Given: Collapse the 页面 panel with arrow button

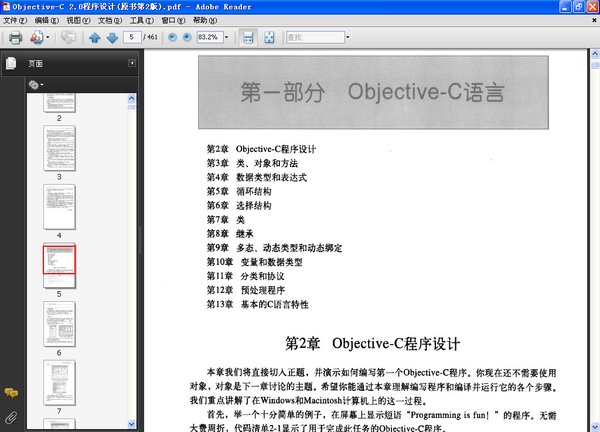Looking at the screenshot, I should 132,63.
